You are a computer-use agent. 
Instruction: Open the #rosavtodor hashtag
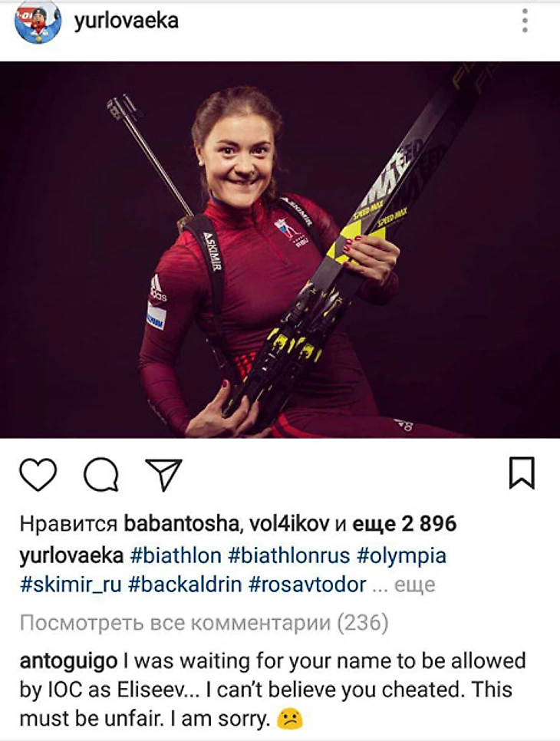point(307,585)
